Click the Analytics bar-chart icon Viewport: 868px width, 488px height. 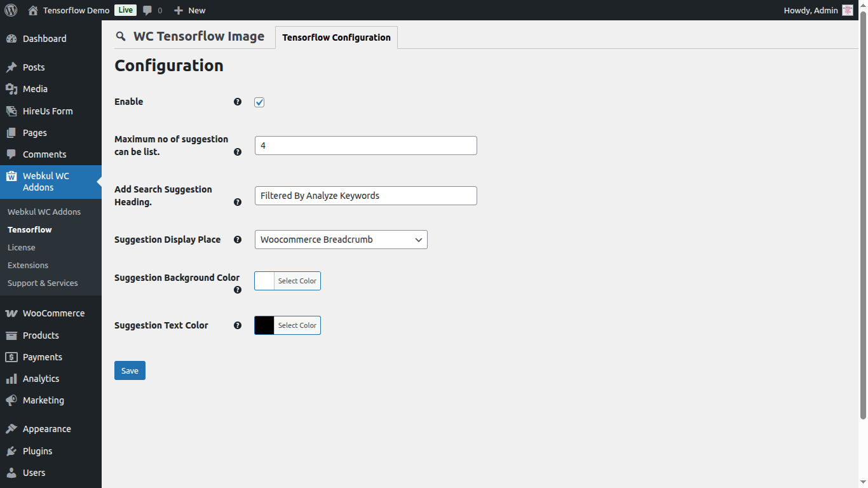tap(11, 378)
